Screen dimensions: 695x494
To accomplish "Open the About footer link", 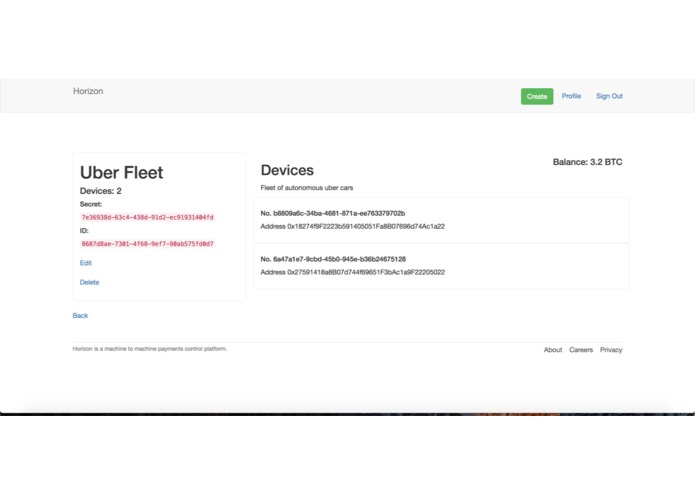I will pos(553,350).
